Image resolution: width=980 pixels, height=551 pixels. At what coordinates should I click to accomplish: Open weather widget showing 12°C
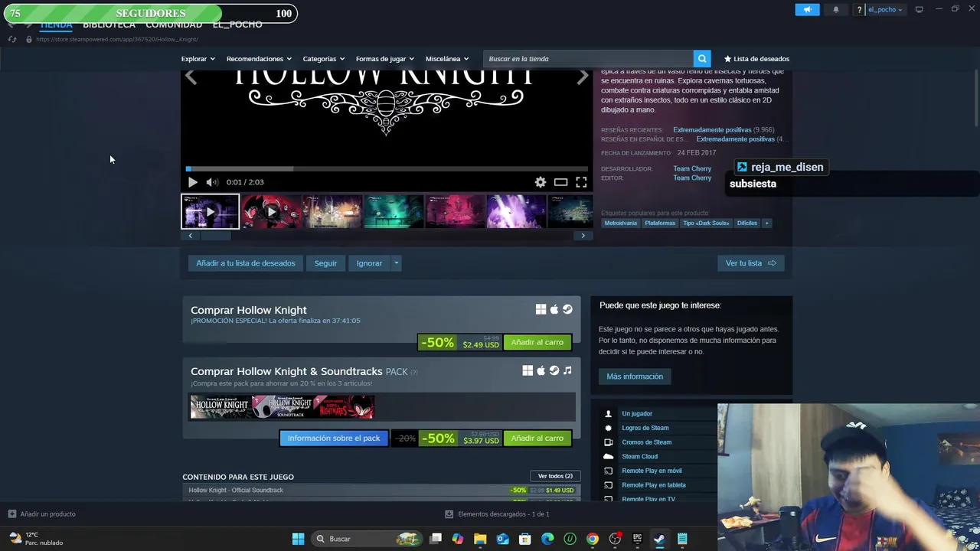(x=36, y=539)
